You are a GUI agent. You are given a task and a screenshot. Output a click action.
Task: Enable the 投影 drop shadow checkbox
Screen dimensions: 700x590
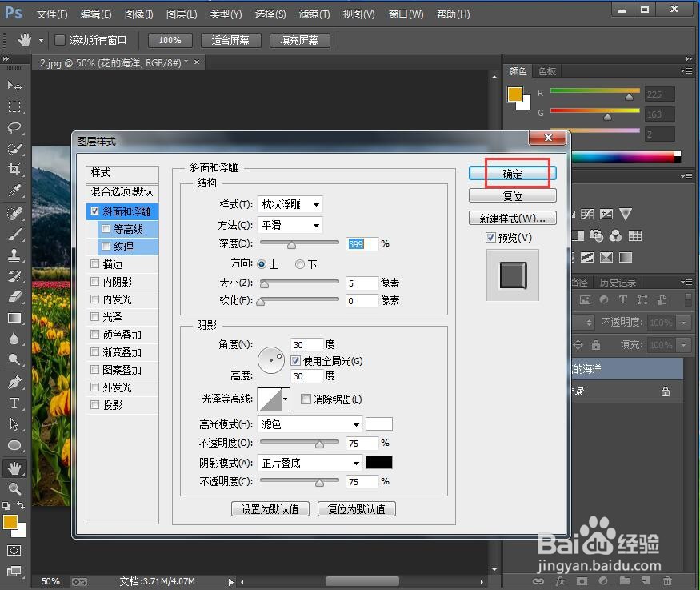coord(94,404)
